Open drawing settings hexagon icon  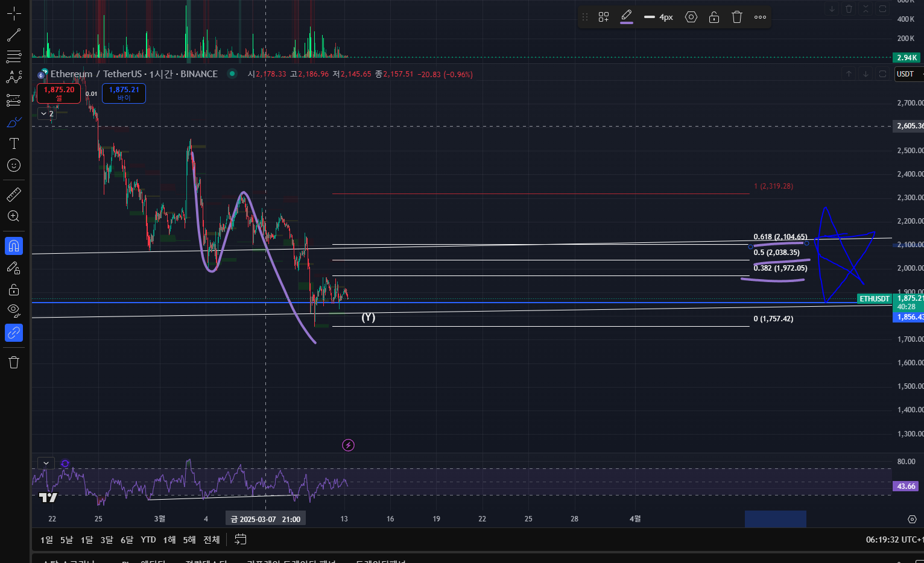[x=691, y=17]
